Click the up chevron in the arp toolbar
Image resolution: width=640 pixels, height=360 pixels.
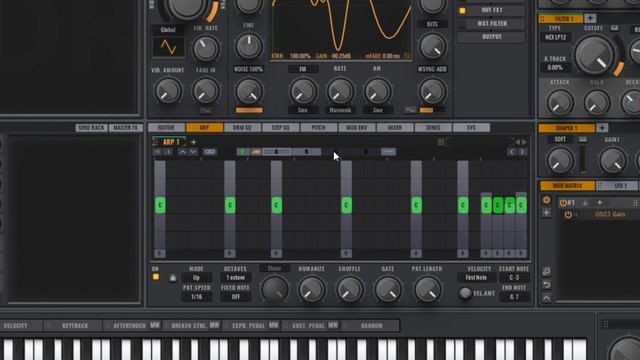tap(182, 152)
